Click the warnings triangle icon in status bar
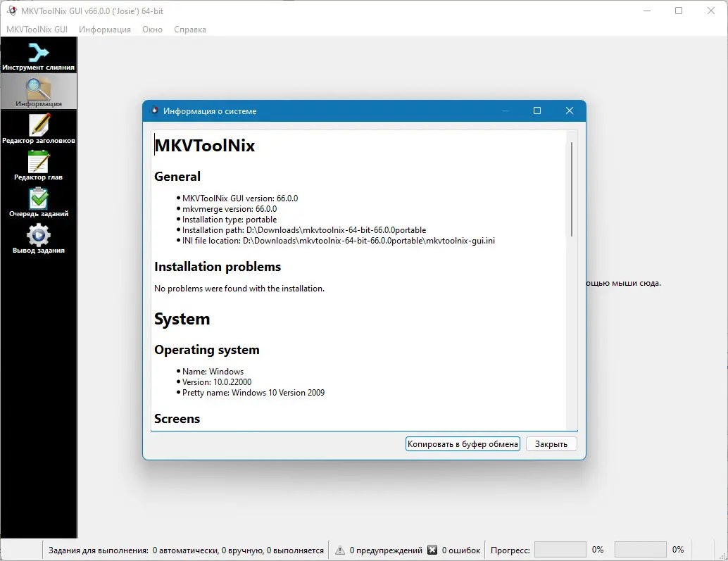This screenshot has height=561, width=728. point(340,550)
